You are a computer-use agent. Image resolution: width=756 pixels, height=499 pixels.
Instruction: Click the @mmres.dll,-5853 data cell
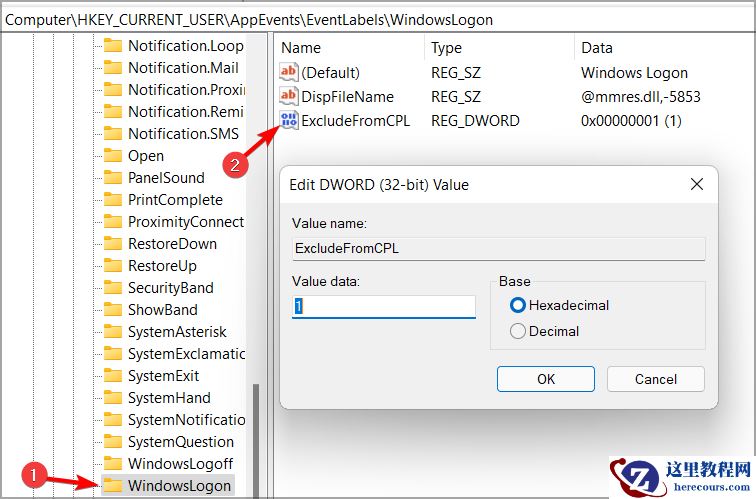click(x=640, y=96)
